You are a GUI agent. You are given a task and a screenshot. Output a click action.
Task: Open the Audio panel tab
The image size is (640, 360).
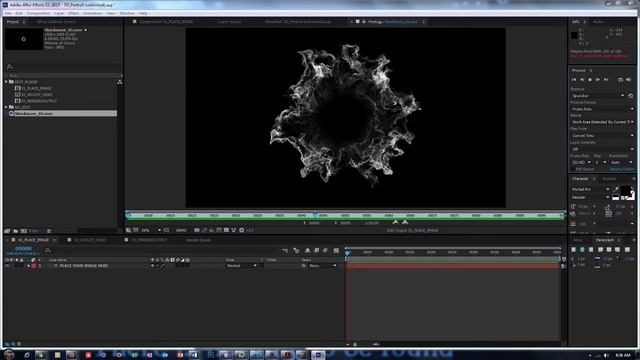click(598, 22)
